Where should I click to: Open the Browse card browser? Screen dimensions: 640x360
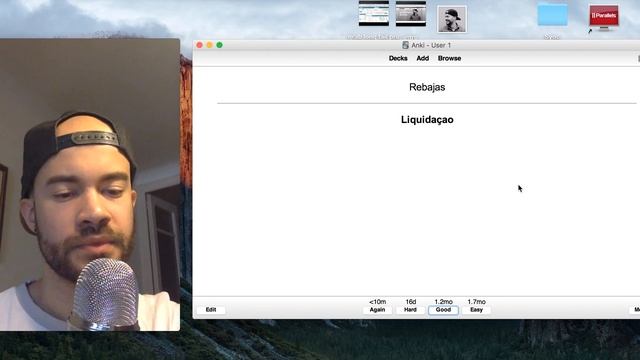tap(449, 58)
